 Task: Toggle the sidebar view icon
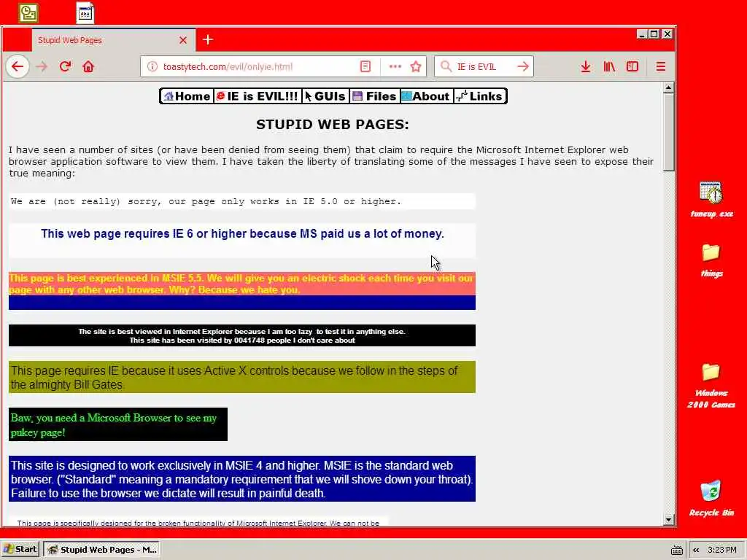point(632,66)
